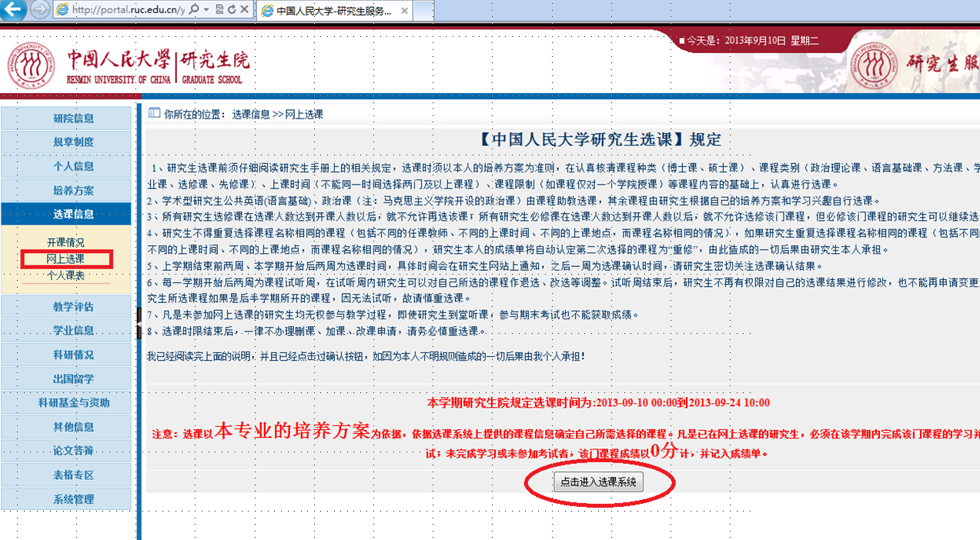Open a new blank tab
This screenshot has height=540, width=980.
[x=425, y=11]
